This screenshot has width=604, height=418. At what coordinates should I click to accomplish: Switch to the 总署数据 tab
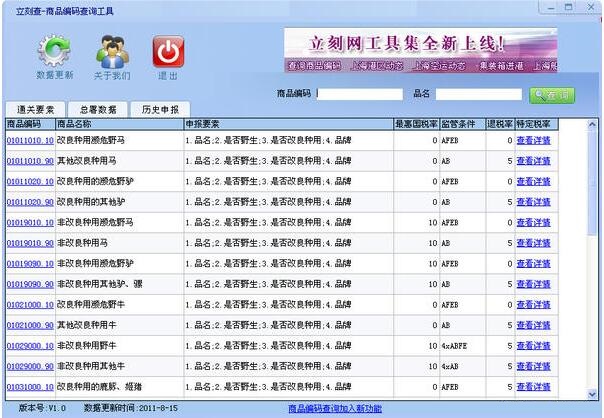coord(98,110)
